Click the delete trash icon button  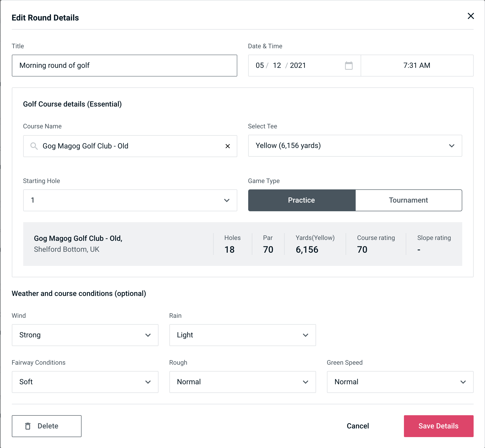(29, 426)
